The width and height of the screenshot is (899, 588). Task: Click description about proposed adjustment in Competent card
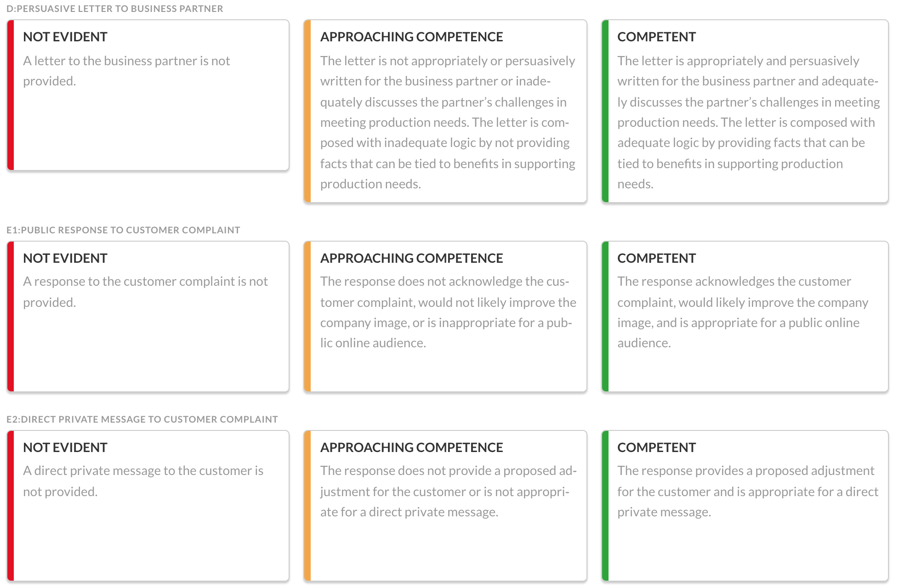pyautogui.click(x=748, y=491)
